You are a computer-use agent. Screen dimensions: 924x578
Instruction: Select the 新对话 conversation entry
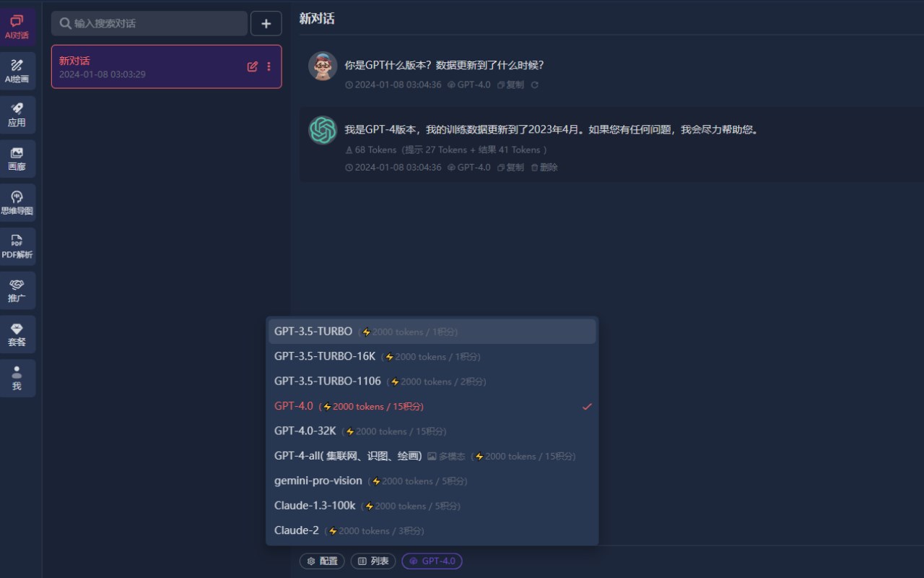pyautogui.click(x=166, y=66)
